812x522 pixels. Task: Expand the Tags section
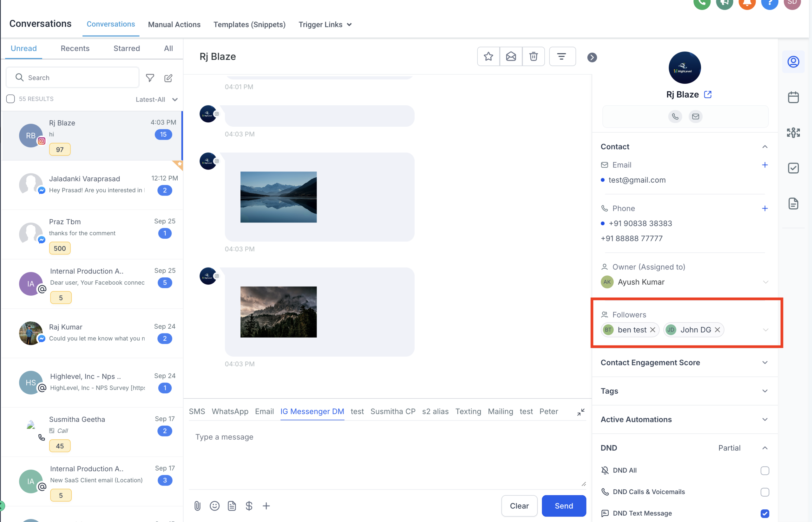tap(765, 391)
